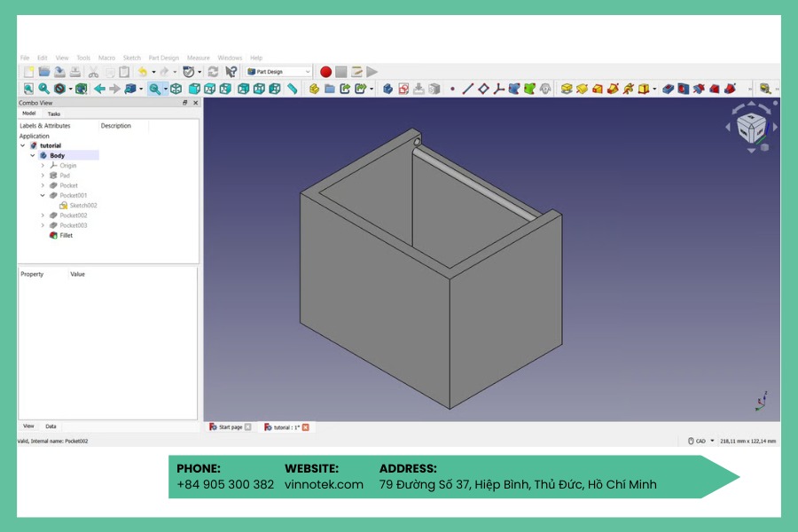Click the Datum point icon

(452, 89)
